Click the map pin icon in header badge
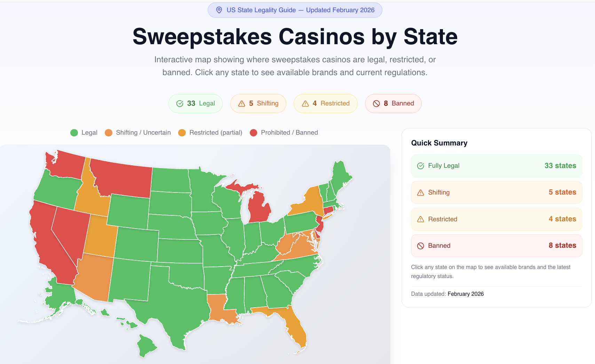Image resolution: width=595 pixels, height=364 pixels. point(219,10)
